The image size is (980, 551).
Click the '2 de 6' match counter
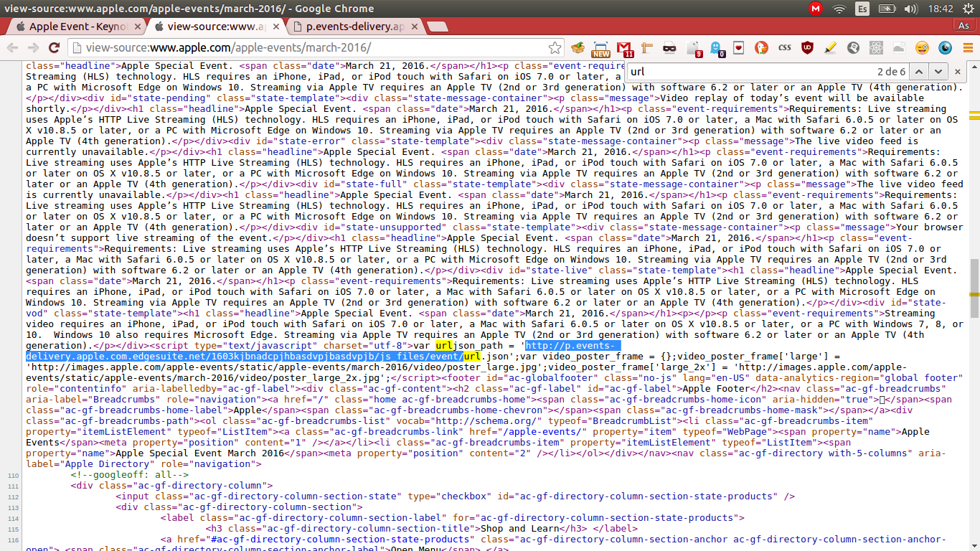891,72
